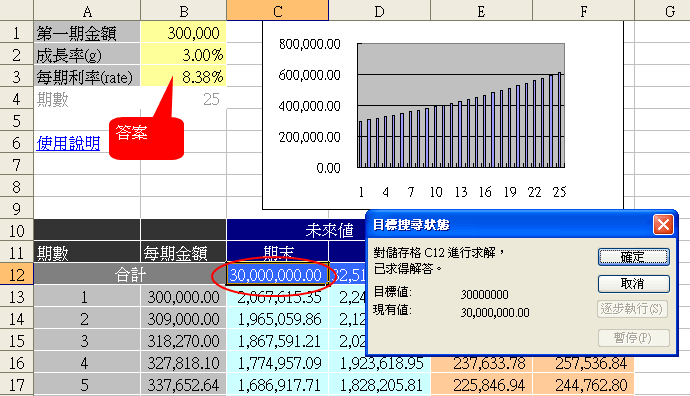Click cell with 1,828,205.81

click(x=379, y=385)
